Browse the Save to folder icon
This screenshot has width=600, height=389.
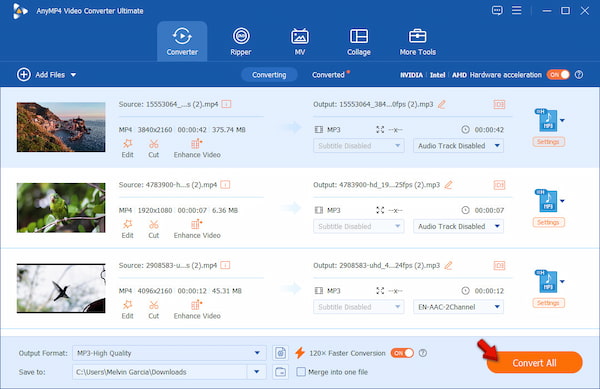tap(280, 372)
